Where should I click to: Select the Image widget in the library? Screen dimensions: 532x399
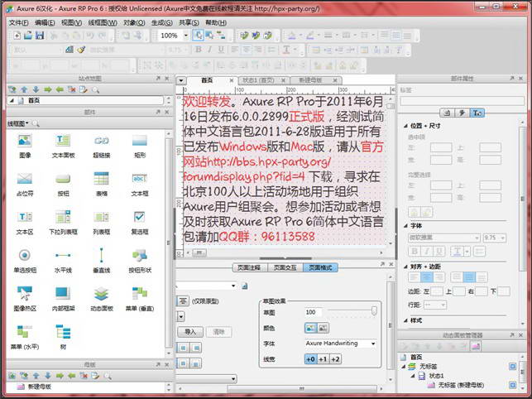click(x=25, y=146)
